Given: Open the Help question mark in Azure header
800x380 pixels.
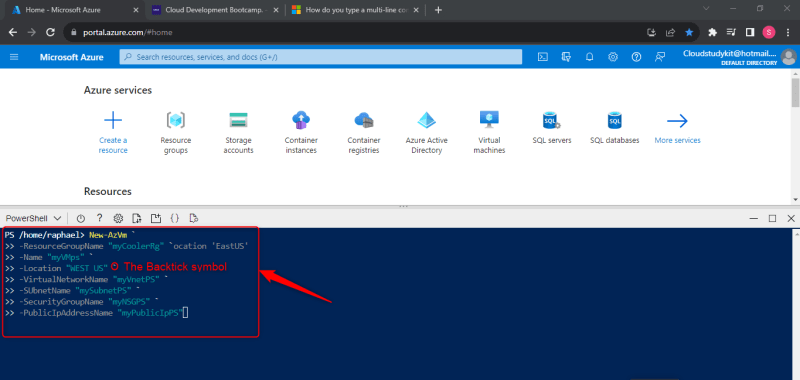Looking at the screenshot, I should point(636,57).
